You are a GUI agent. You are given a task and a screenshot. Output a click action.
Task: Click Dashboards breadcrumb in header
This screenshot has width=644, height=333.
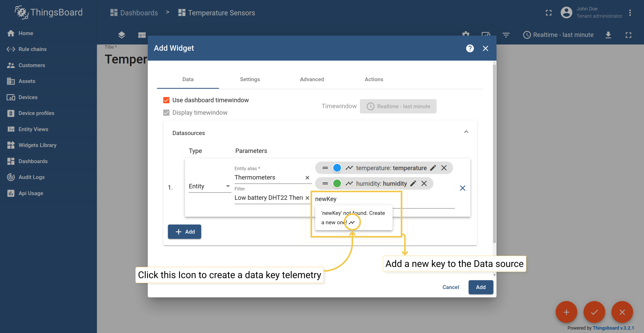pos(134,13)
